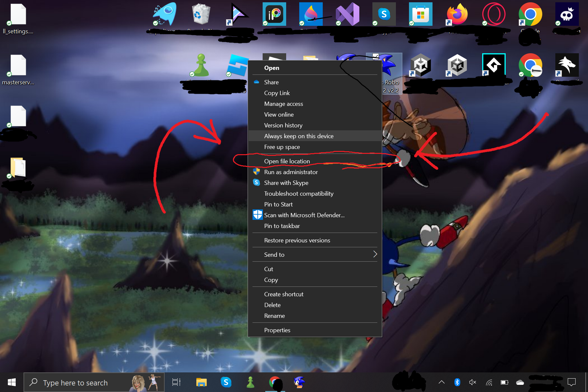Select Restore previous versions
588x392 pixels.
click(x=315, y=240)
